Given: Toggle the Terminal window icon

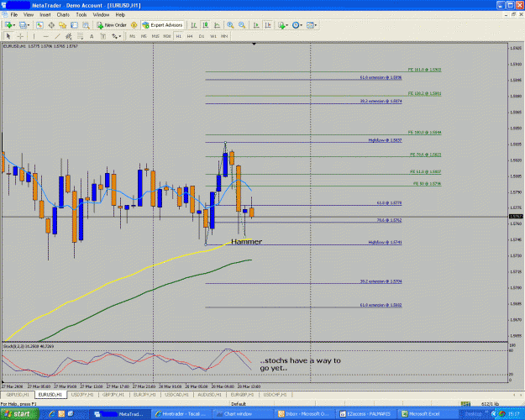Looking at the screenshot, I should coord(74,25).
